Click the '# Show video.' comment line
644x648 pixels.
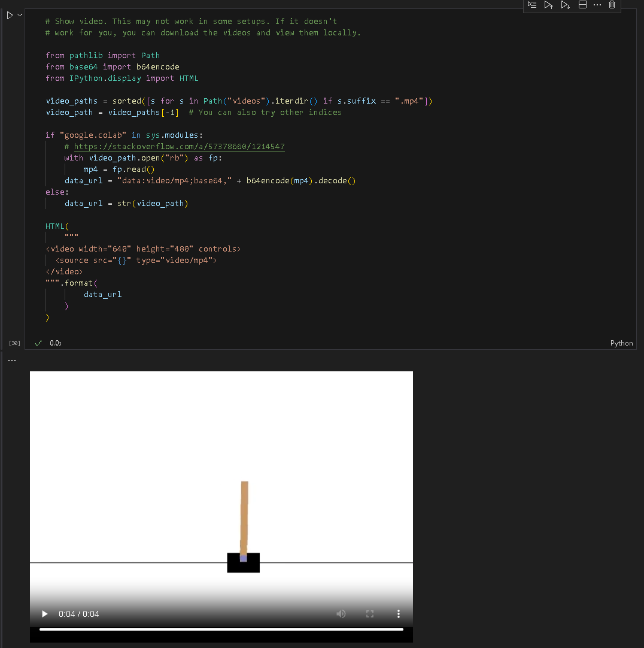point(191,21)
